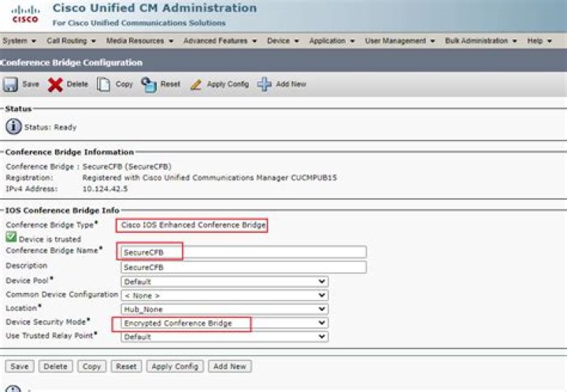567x392 pixels.
Task: Click the Reset icon in toolbar
Action: pos(148,84)
